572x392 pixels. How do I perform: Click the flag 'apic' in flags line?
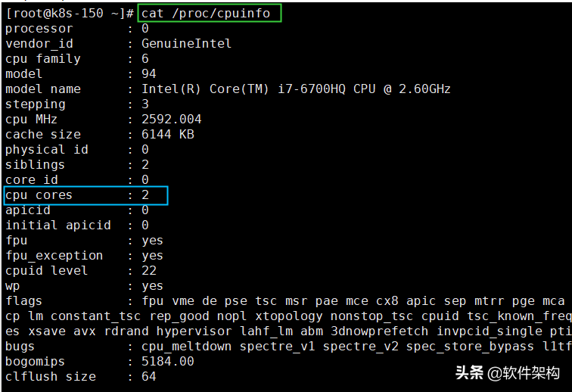(x=421, y=301)
